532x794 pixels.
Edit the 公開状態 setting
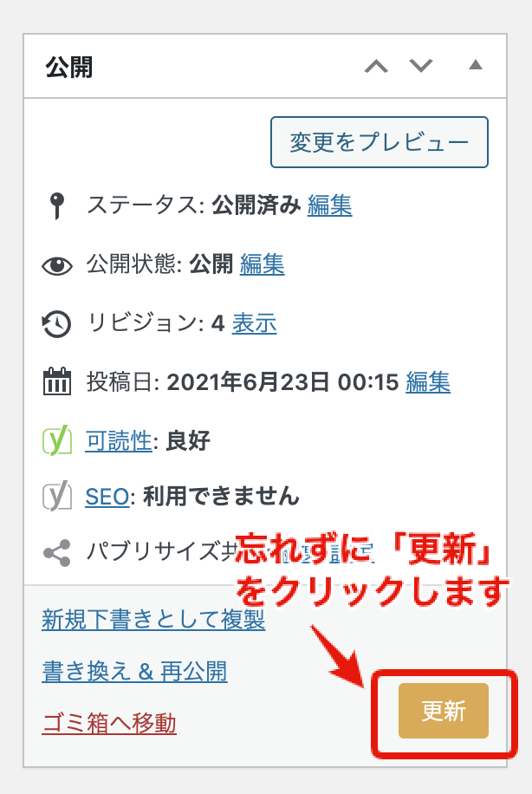[263, 266]
